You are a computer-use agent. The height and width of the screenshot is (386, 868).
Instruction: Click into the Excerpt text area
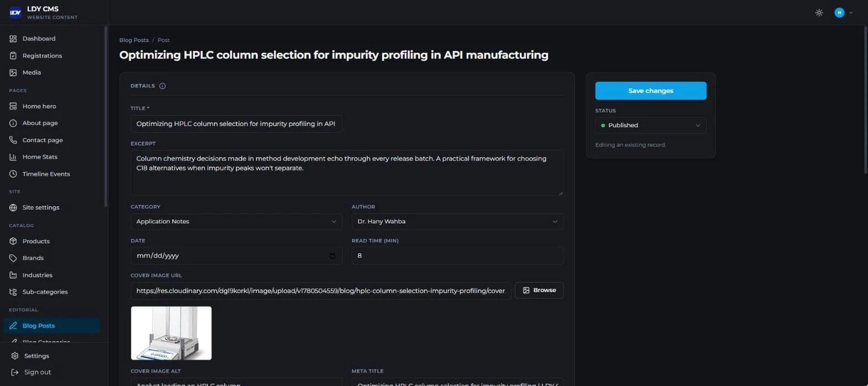347,173
